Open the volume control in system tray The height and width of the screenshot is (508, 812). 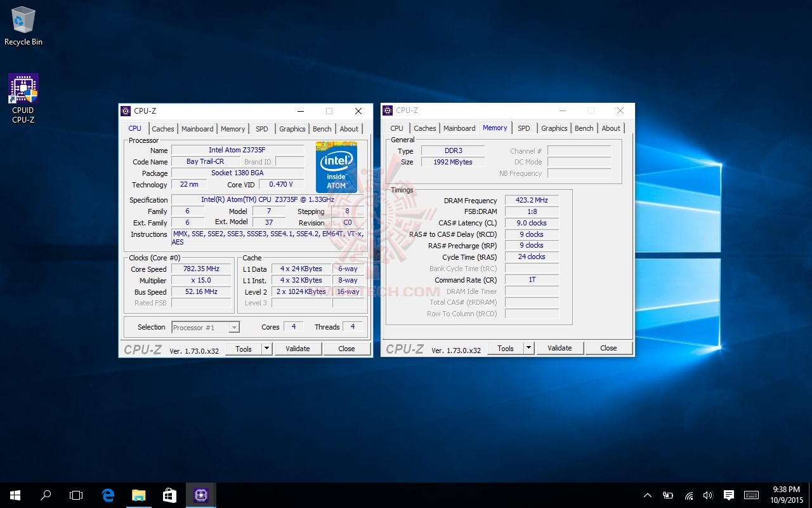709,495
